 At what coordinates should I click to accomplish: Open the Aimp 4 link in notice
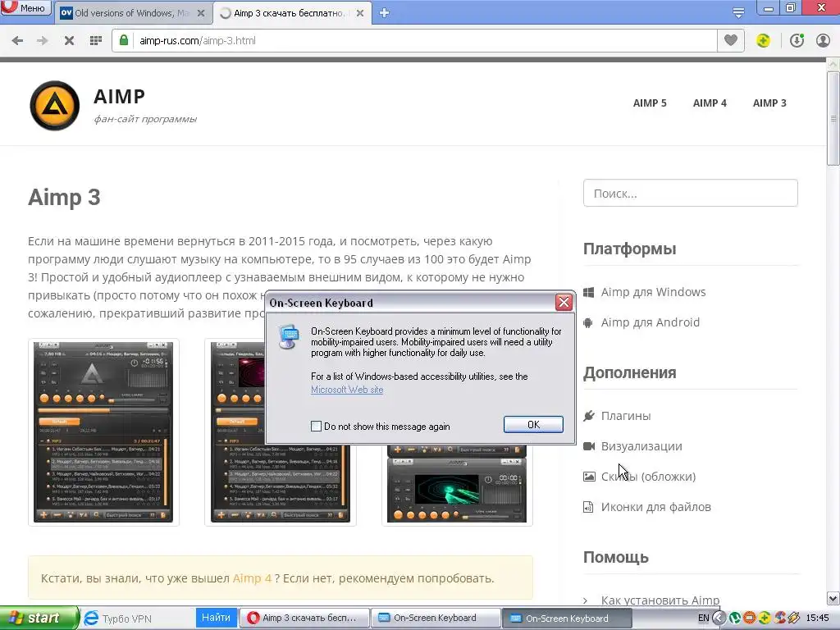pyautogui.click(x=252, y=578)
